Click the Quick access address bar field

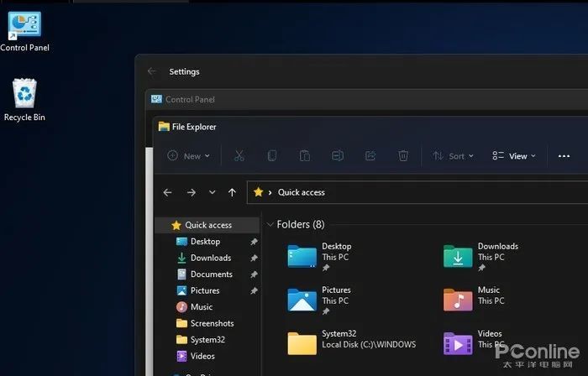(417, 192)
